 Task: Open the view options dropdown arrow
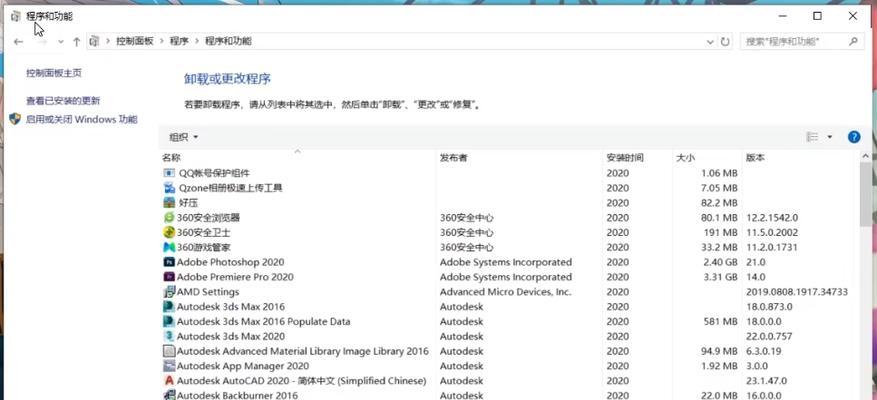click(829, 137)
